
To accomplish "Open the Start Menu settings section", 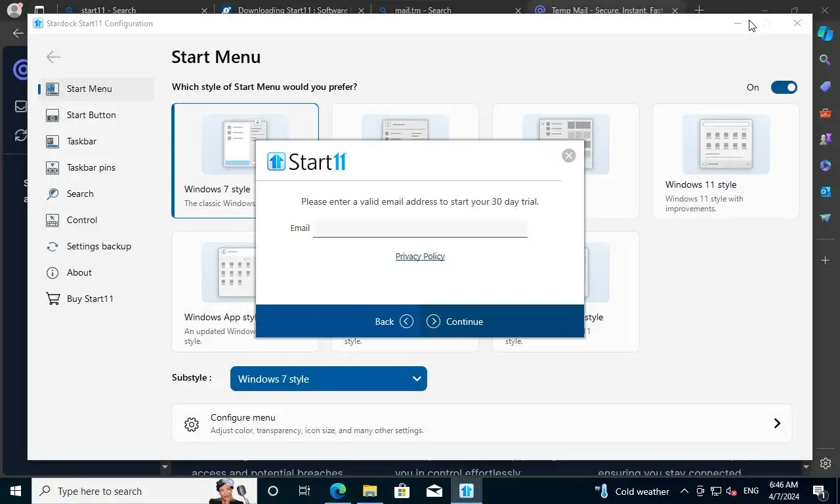I will (x=96, y=89).
